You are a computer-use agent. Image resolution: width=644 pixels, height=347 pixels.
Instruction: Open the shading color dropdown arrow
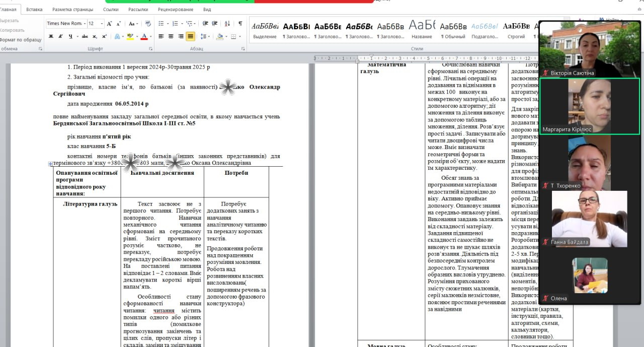[x=226, y=36]
